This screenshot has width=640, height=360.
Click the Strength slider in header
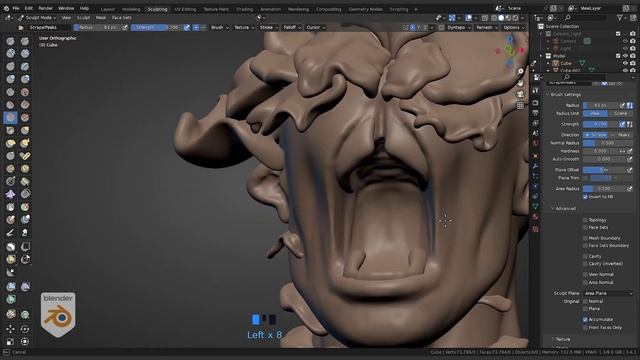pyautogui.click(x=157, y=27)
